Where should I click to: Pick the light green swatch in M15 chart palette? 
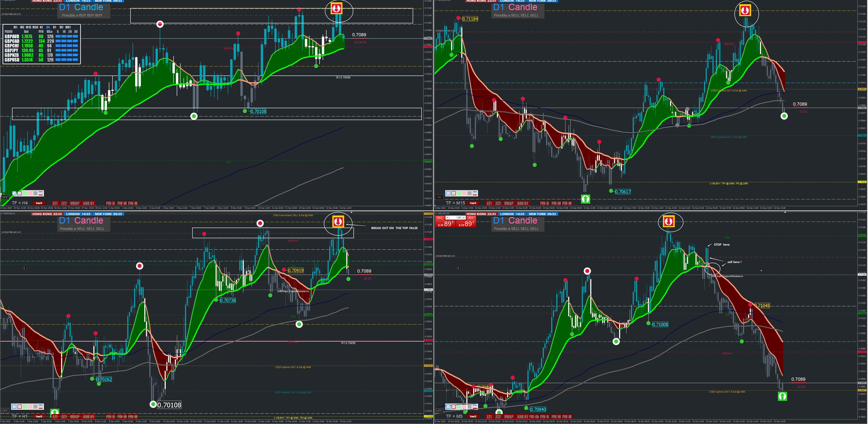point(459,193)
